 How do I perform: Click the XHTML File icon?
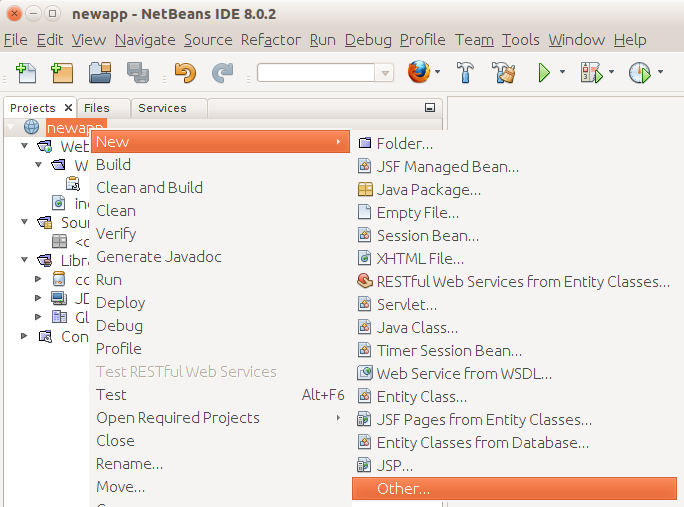(x=364, y=258)
